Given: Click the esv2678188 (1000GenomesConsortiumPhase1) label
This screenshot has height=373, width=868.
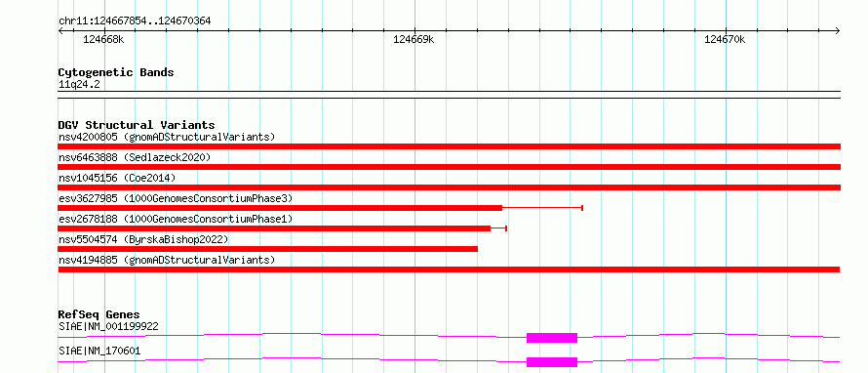Looking at the screenshot, I should (x=176, y=219).
